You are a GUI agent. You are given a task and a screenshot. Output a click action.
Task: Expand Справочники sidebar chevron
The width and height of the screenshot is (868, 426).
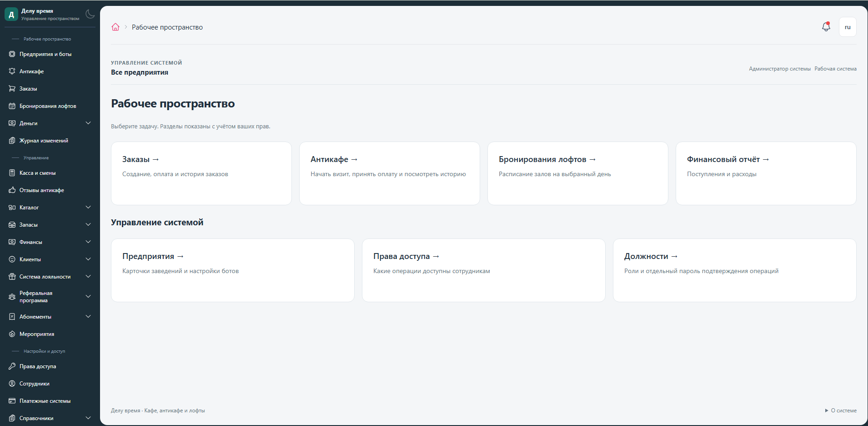tap(88, 418)
